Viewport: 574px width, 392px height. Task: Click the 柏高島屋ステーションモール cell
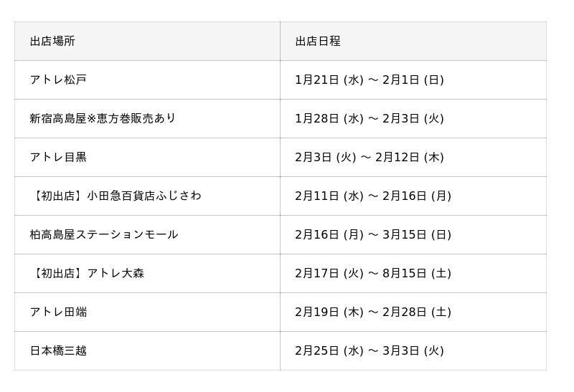pyautogui.click(x=104, y=235)
